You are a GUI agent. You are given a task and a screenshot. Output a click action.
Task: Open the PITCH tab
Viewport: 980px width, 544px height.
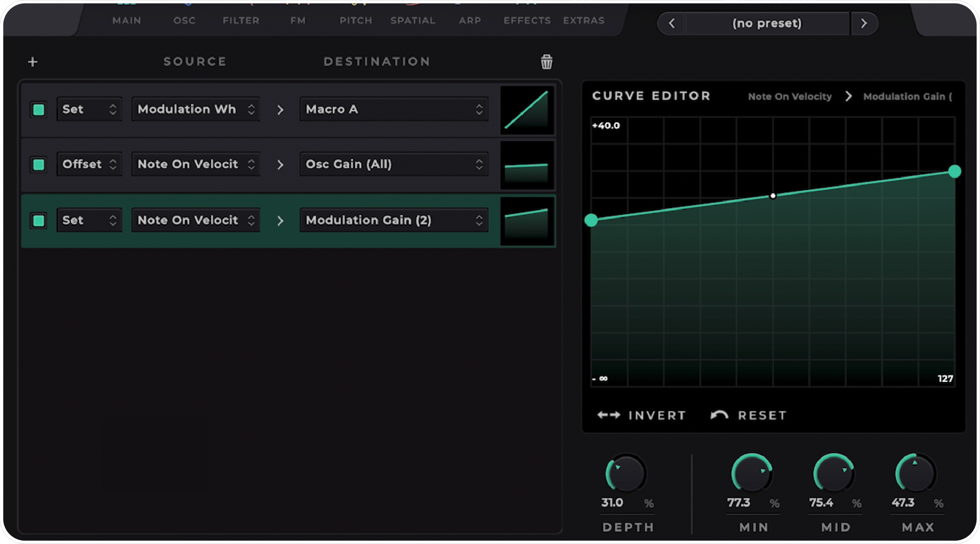(356, 20)
